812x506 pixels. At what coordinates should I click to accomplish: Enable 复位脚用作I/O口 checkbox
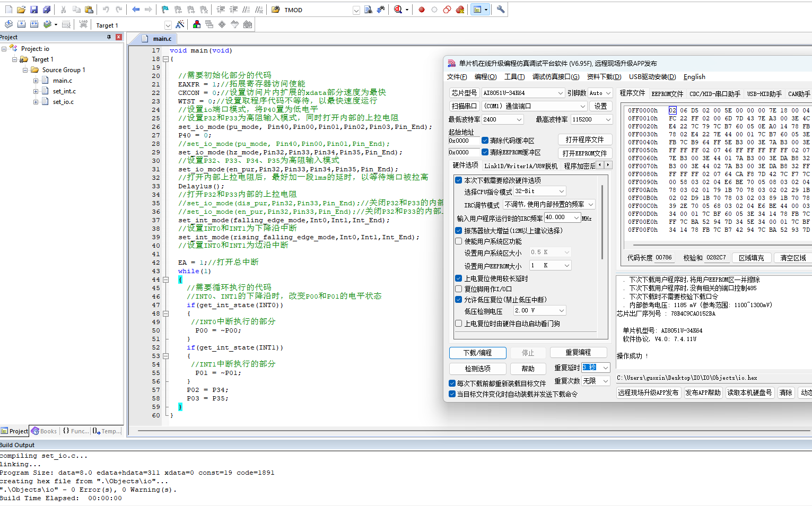click(x=459, y=289)
